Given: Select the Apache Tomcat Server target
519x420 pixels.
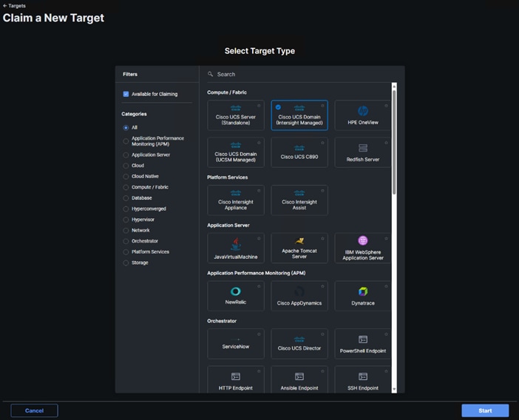Looking at the screenshot, I should point(299,248).
